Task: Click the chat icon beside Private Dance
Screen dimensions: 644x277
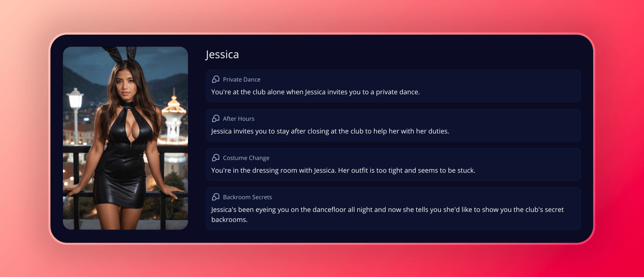Action: (216, 79)
